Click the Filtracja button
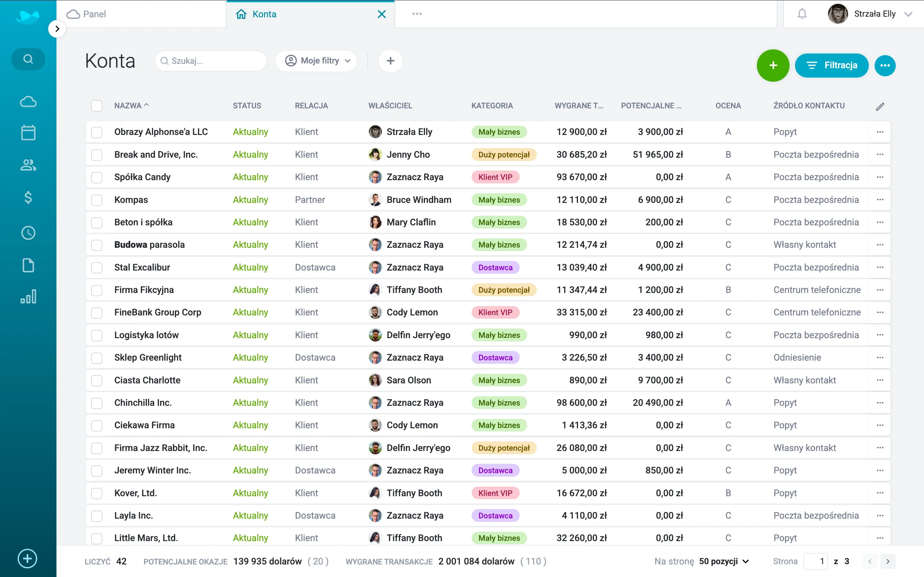Image resolution: width=924 pixels, height=577 pixels. 832,65
